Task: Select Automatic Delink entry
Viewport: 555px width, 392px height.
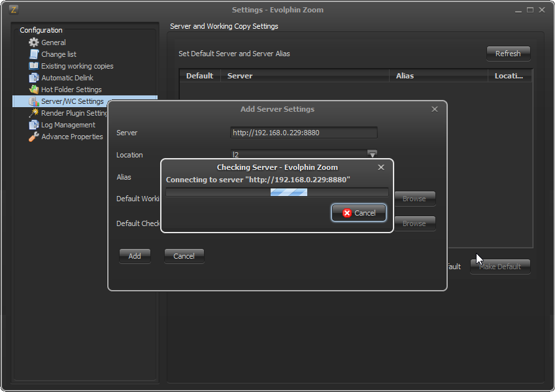Action: pos(67,78)
